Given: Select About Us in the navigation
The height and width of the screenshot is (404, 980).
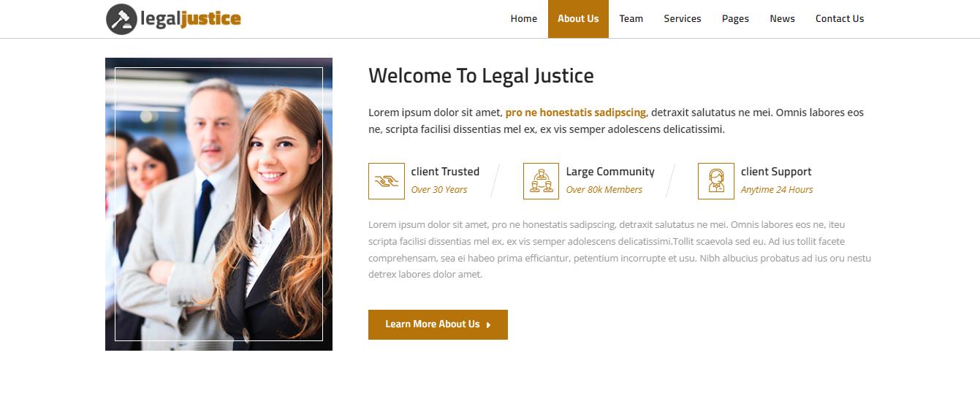Looking at the screenshot, I should point(578,19).
